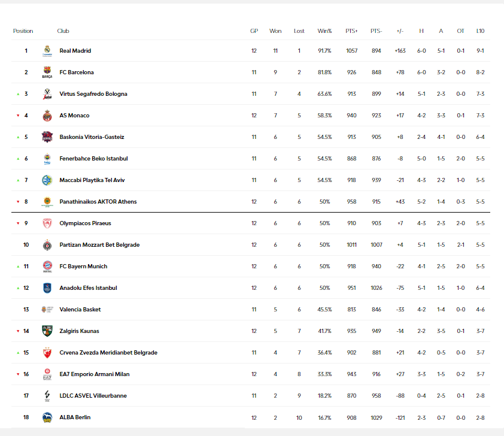Select the Virtus Segafredo Bologna logo
Image resolution: width=504 pixels, height=436 pixels.
pyautogui.click(x=47, y=94)
